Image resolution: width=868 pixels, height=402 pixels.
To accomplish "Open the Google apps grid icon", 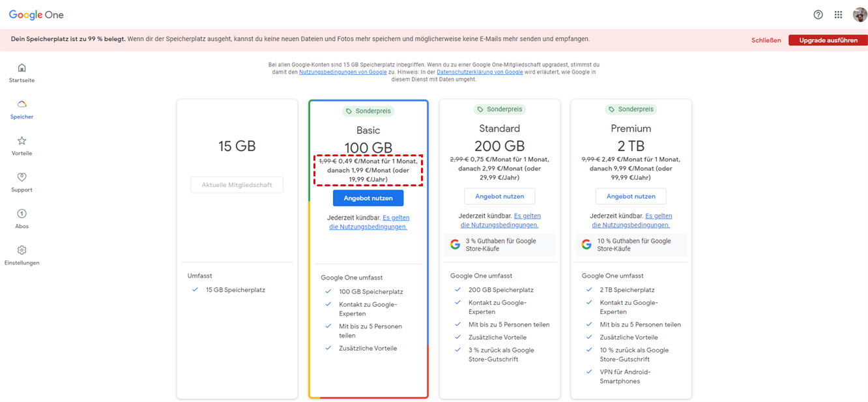I will click(838, 15).
